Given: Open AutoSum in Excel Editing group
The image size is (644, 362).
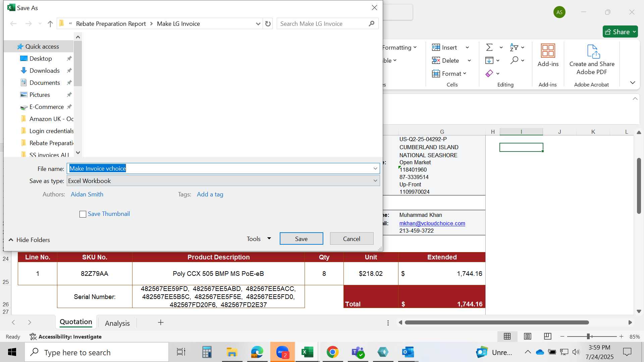Looking at the screenshot, I should tap(490, 47).
